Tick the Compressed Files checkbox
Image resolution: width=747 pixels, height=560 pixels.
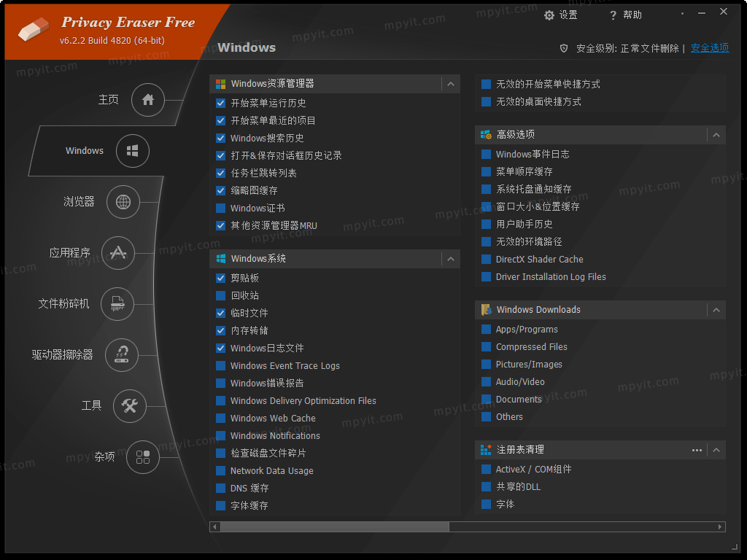[x=486, y=347]
